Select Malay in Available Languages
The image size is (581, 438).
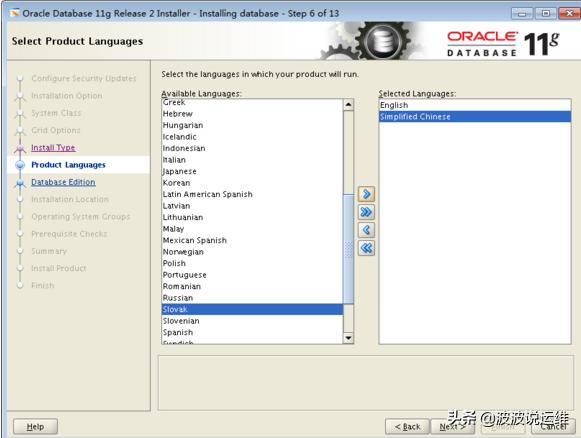click(252, 229)
